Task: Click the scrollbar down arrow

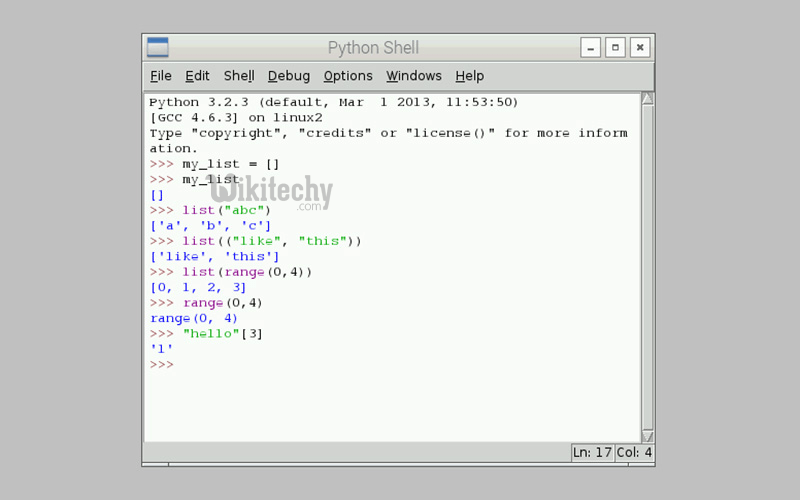Action: [x=647, y=436]
